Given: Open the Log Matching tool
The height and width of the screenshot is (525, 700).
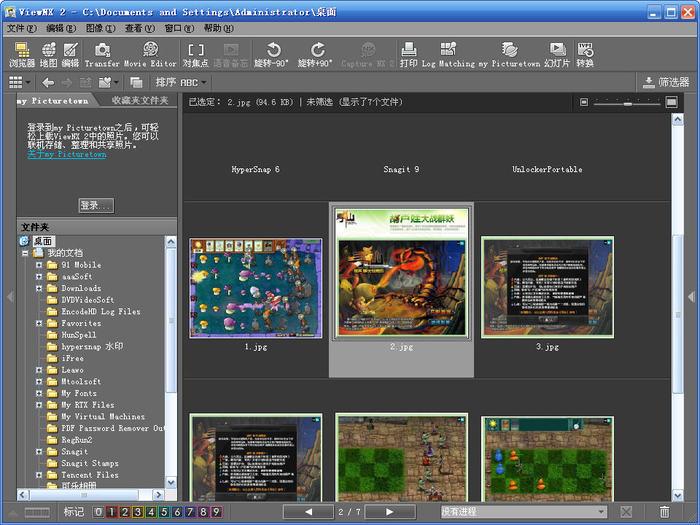Looking at the screenshot, I should tap(448, 55).
